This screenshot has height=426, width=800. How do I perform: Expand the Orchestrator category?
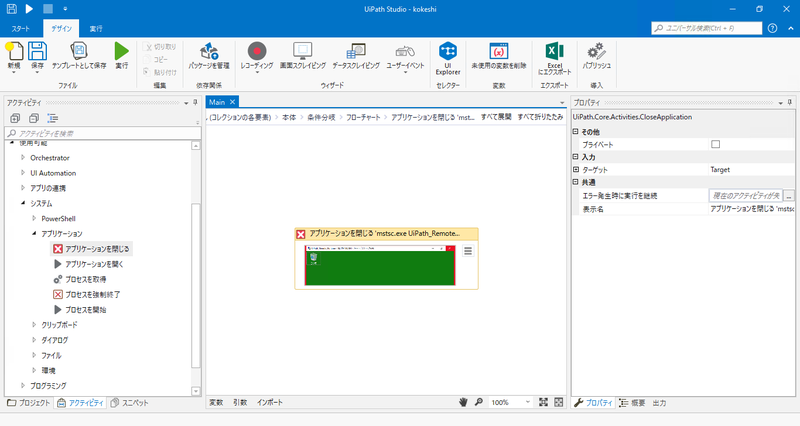[23, 158]
